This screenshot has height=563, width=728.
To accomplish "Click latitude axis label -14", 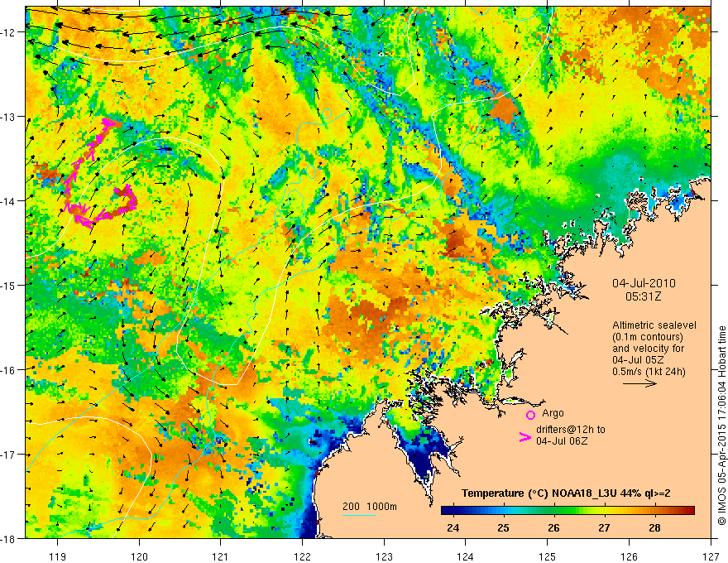I will pyautogui.click(x=9, y=201).
